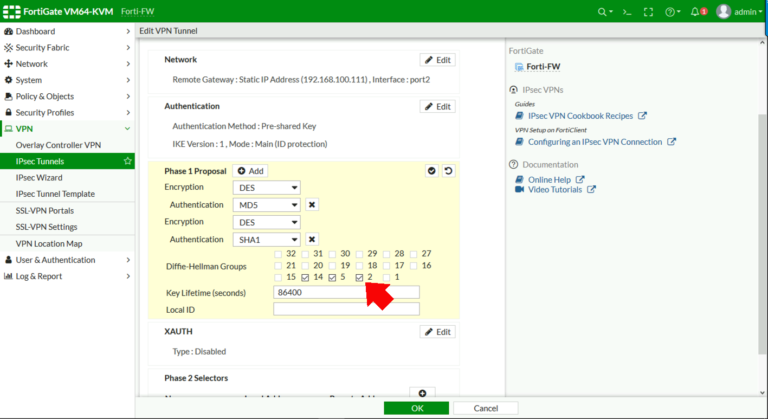Click the FortiGate logo icon

tap(12, 12)
